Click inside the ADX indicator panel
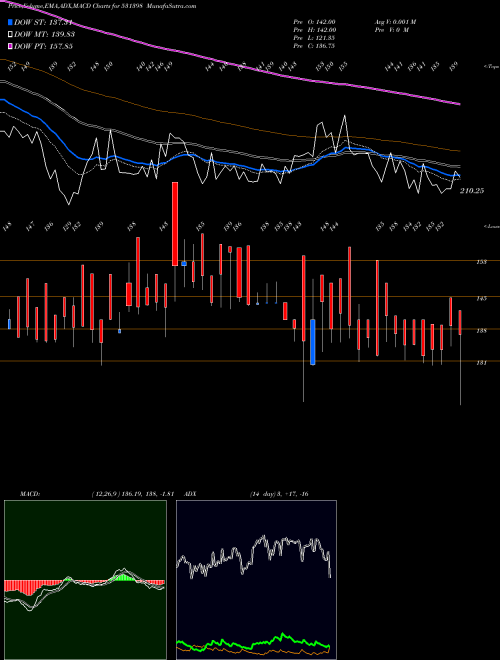The height and width of the screenshot is (660, 500). (256, 580)
